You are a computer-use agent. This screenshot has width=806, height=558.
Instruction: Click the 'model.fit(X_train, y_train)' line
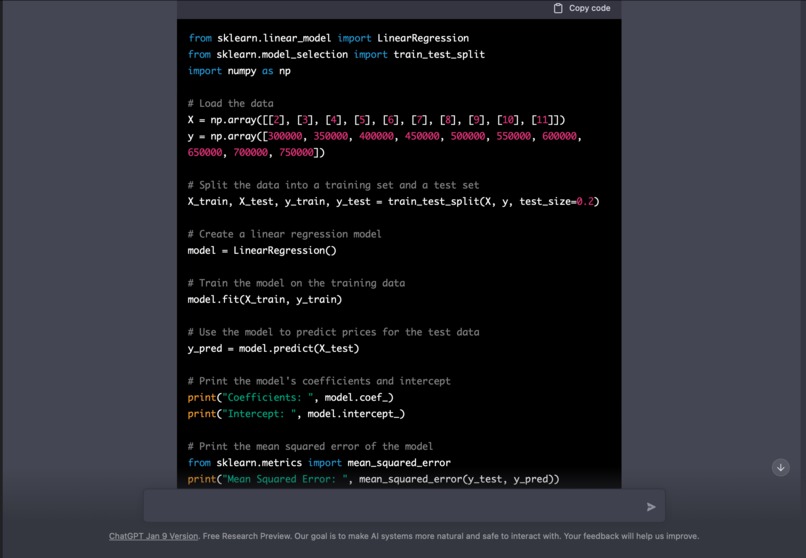pyautogui.click(x=265, y=300)
